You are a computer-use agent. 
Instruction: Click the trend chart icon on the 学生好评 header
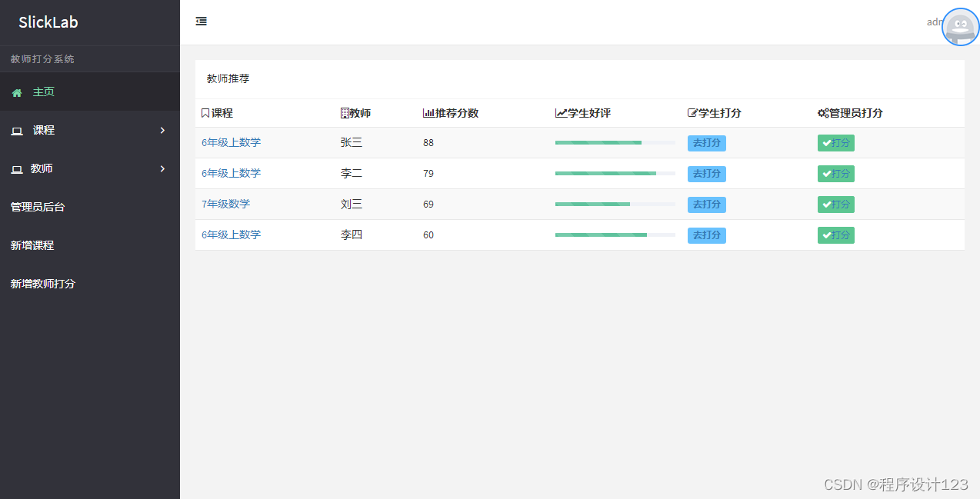pos(560,112)
